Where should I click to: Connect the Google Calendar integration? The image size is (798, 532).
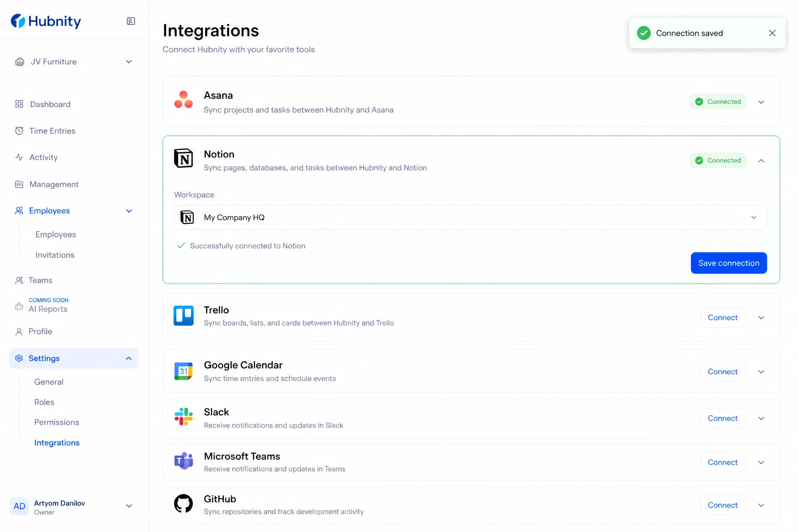coord(723,372)
